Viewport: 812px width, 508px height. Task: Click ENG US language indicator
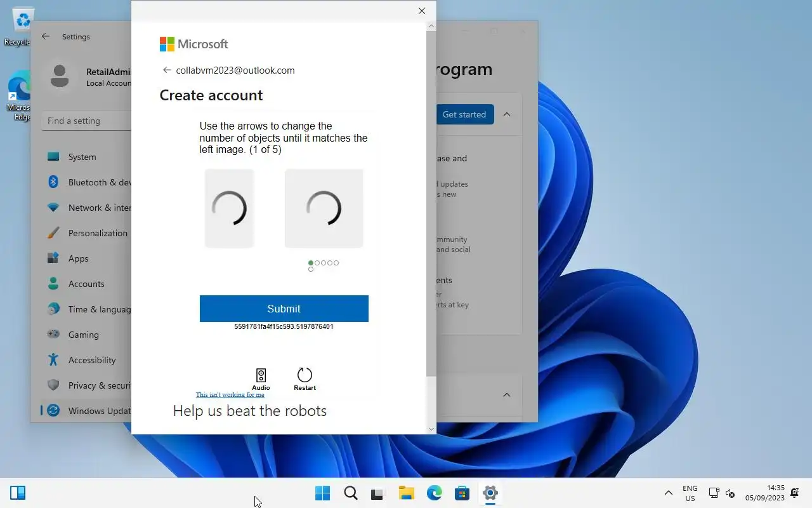click(x=690, y=493)
